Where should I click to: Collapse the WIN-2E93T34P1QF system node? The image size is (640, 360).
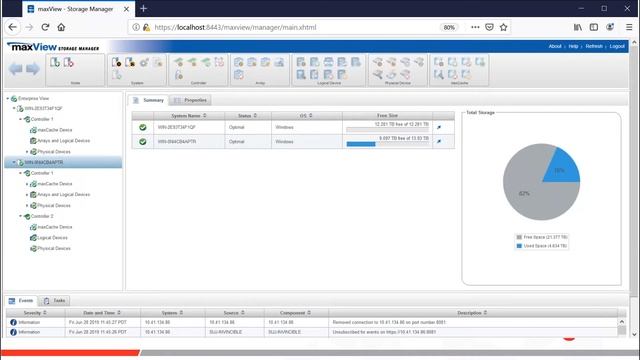pyautogui.click(x=13, y=109)
